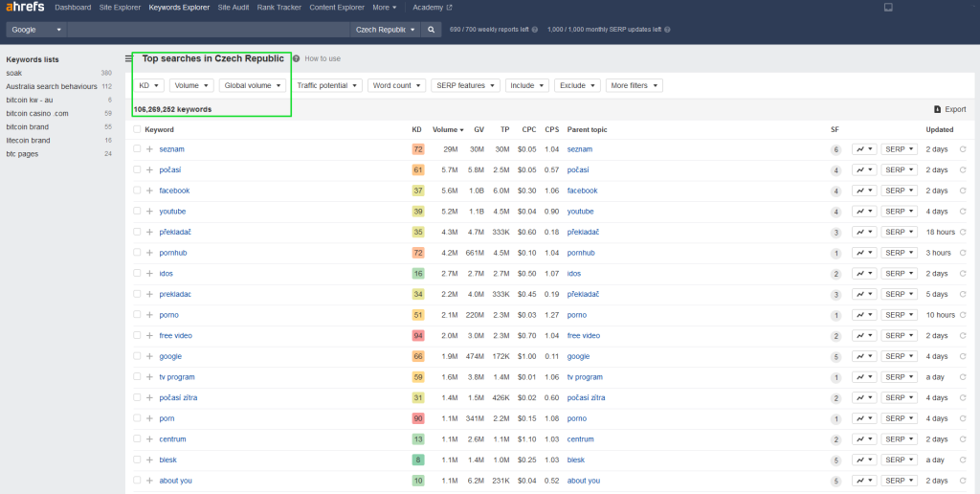Refresh the about you row data
Viewport: 980px width, 494px height.
click(963, 481)
